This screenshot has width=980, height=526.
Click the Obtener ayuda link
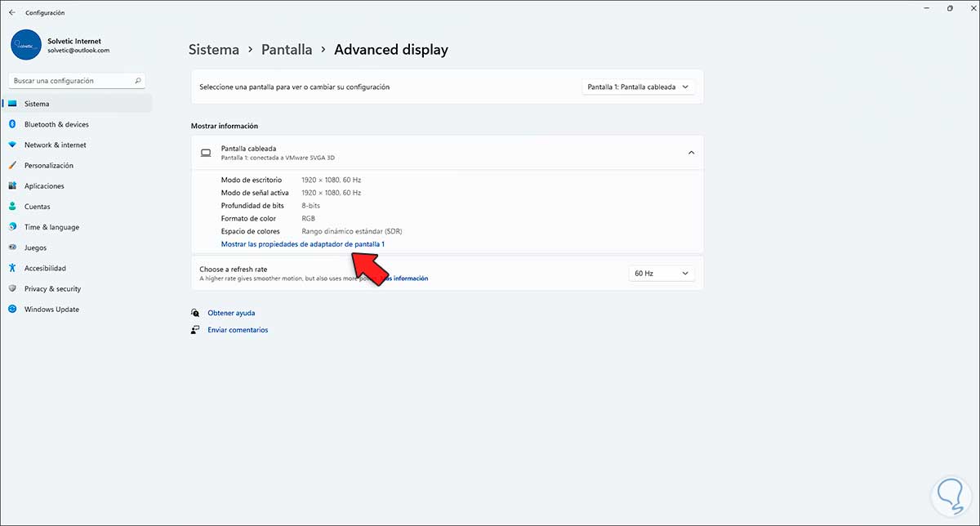click(231, 313)
